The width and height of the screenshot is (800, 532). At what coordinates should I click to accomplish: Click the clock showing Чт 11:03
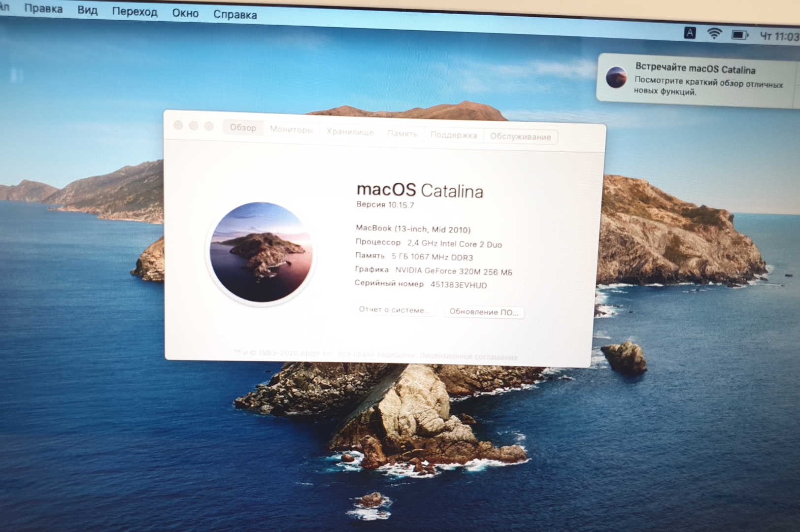point(779,36)
